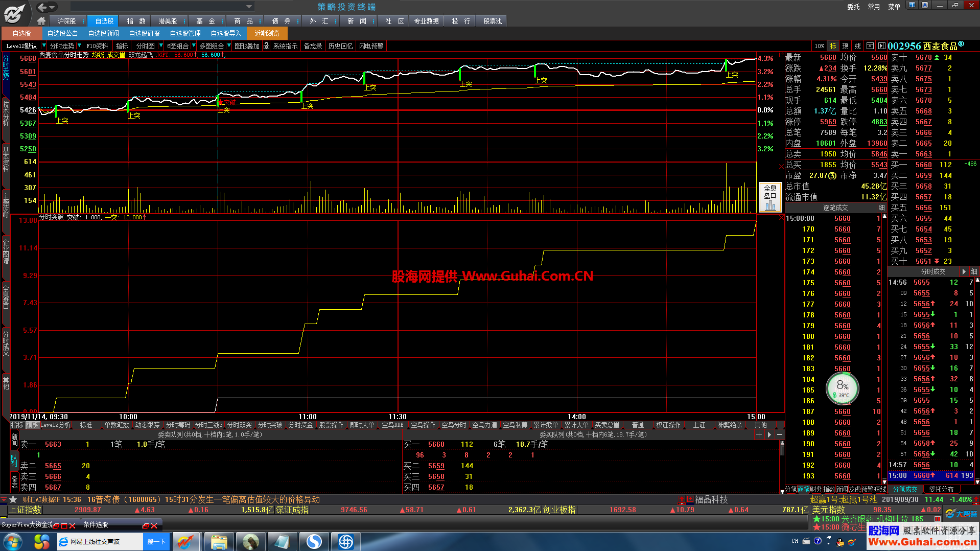Click the star icon in the news ticker
980x551 pixels.
tap(13, 499)
